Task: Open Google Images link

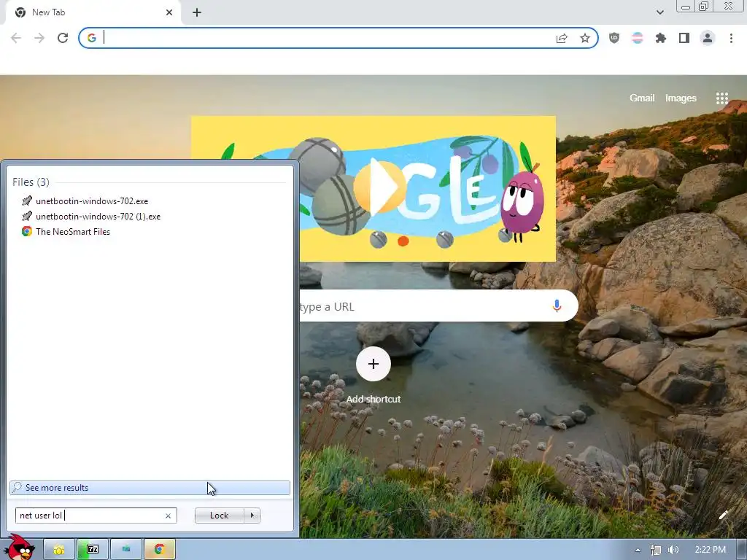Action: pos(681,98)
